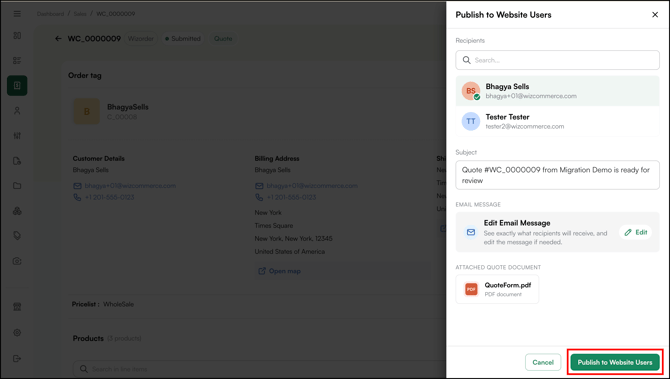Click the Order tag heading
This screenshot has height=379, width=670.
click(x=85, y=76)
